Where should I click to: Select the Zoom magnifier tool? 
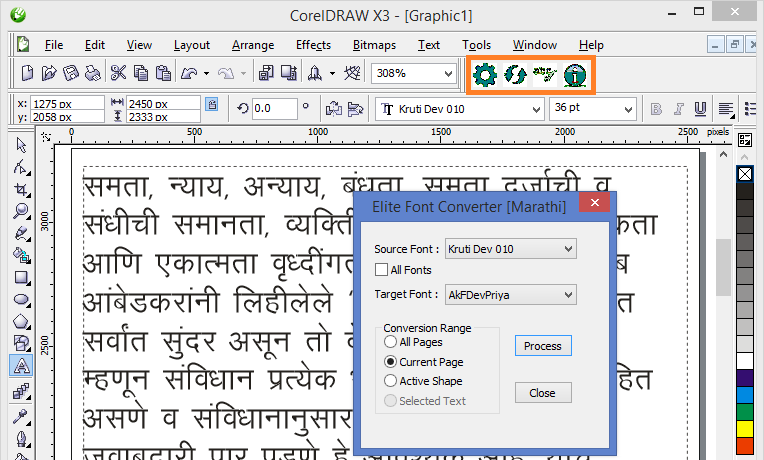click(x=21, y=211)
